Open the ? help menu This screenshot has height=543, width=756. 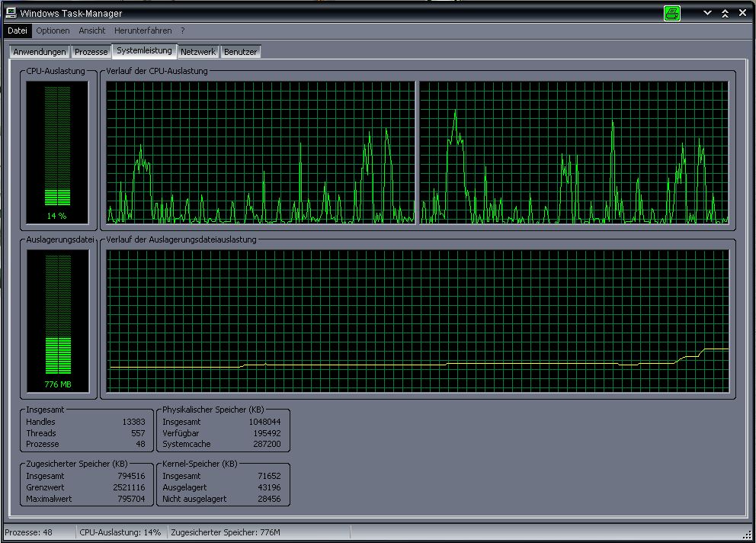pyautogui.click(x=183, y=31)
